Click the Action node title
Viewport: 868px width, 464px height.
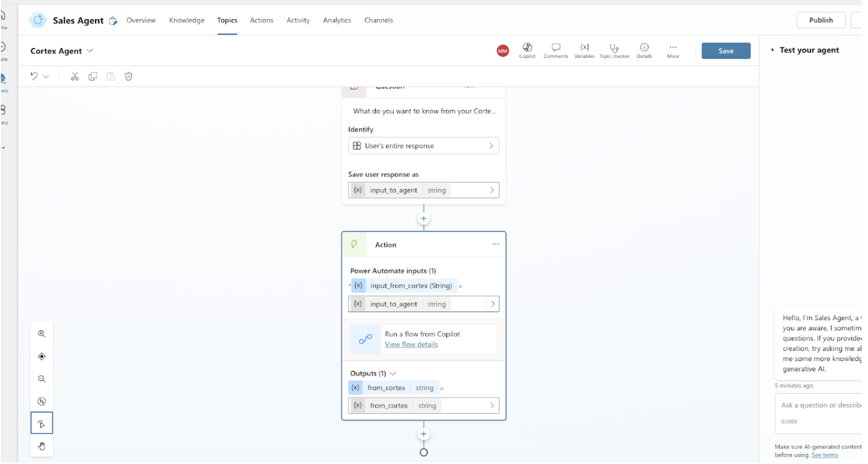[x=385, y=245]
